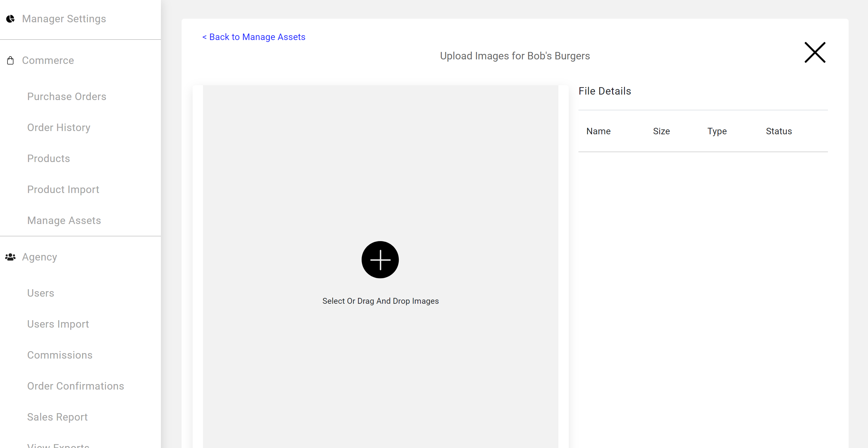This screenshot has height=448, width=868.
Task: Open Purchase Orders in the sidebar
Action: [67, 97]
